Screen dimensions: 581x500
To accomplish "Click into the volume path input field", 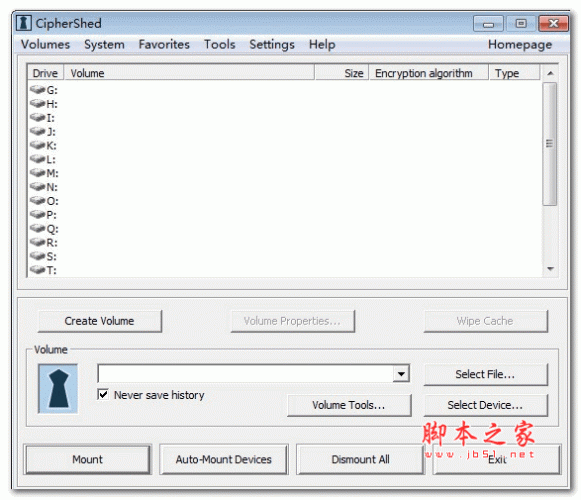I will tap(245, 374).
